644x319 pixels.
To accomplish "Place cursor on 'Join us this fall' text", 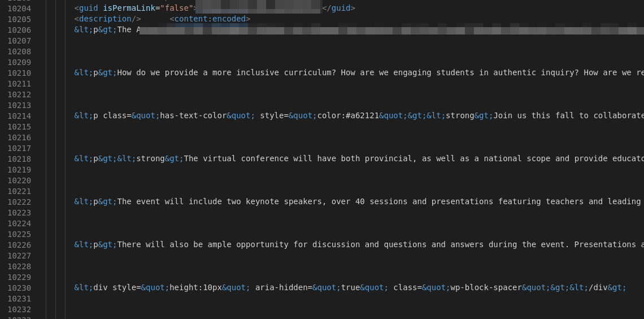I will 534,115.
